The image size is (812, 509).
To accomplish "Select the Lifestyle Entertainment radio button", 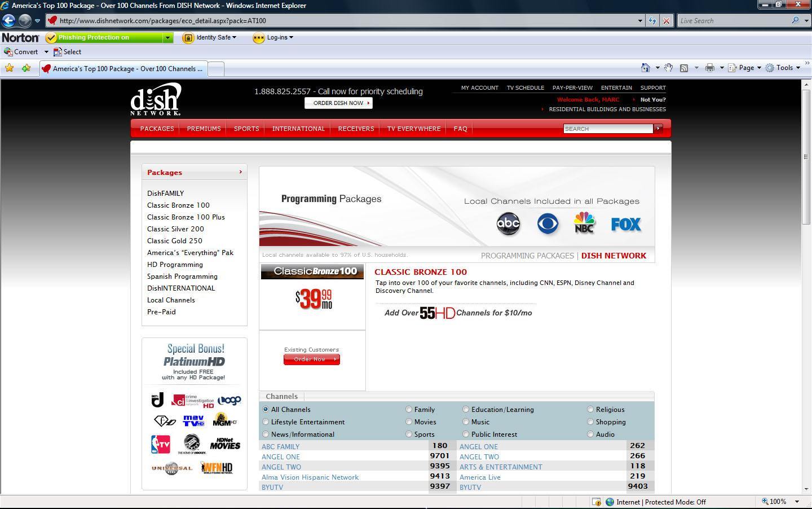I will [266, 422].
